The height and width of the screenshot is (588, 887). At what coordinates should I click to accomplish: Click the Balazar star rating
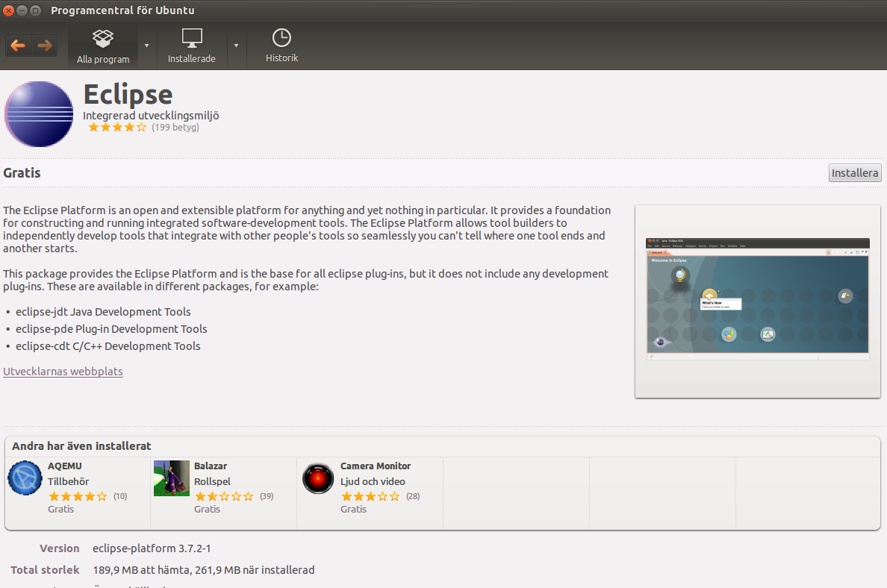click(x=224, y=496)
